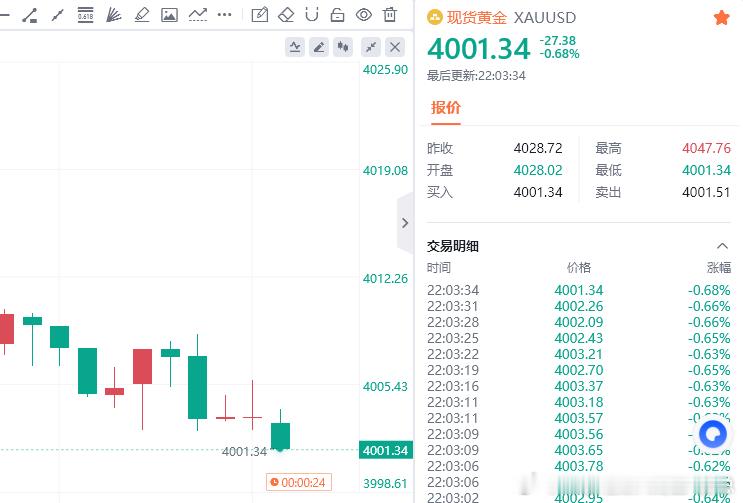The image size is (743, 503).
Task: Collapse the quote side panel arrow
Action: point(405,223)
